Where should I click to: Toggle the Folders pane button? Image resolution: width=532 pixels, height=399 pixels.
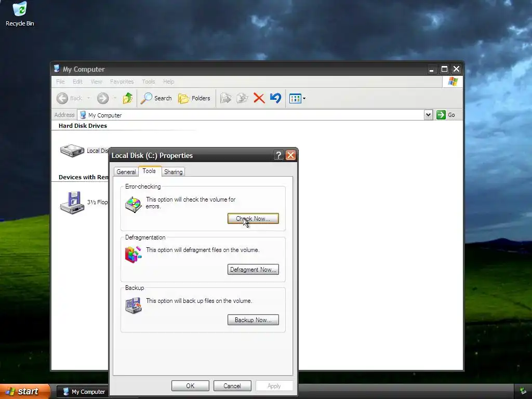(194, 98)
